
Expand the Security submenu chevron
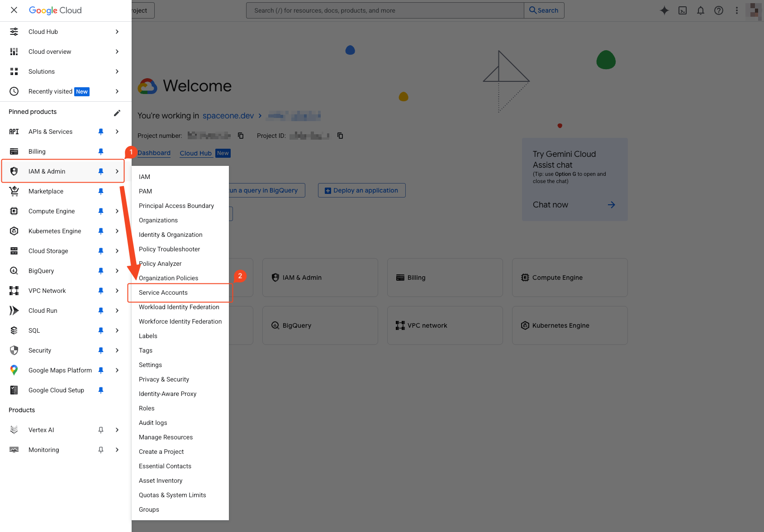[117, 350]
